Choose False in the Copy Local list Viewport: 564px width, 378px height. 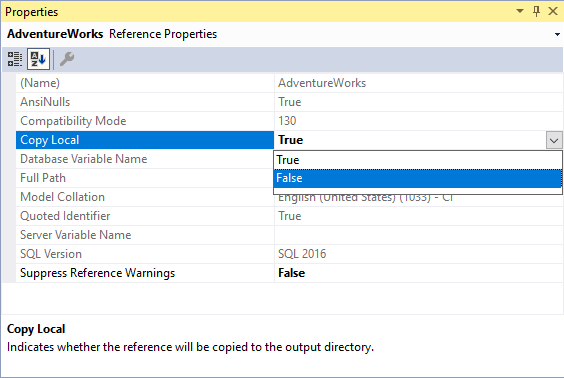click(418, 178)
